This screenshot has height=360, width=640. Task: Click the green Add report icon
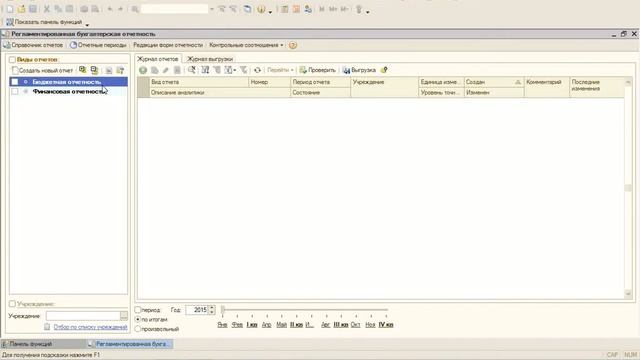tap(143, 70)
